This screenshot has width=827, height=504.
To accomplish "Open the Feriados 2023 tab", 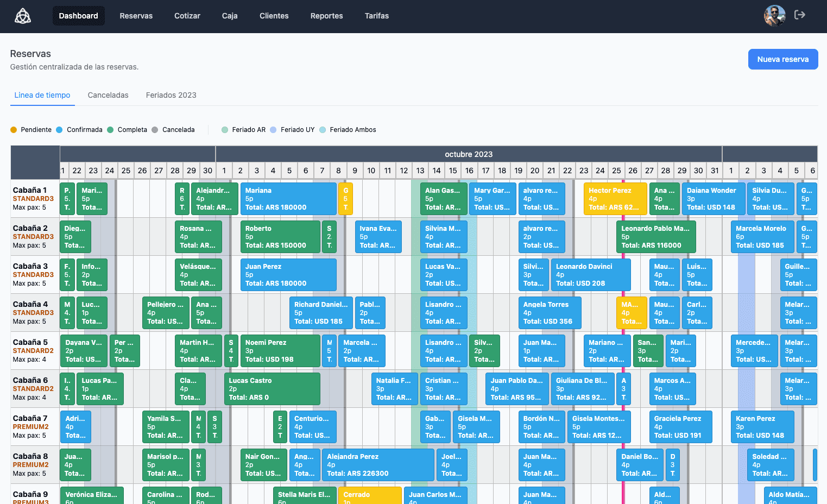I will pos(171,95).
